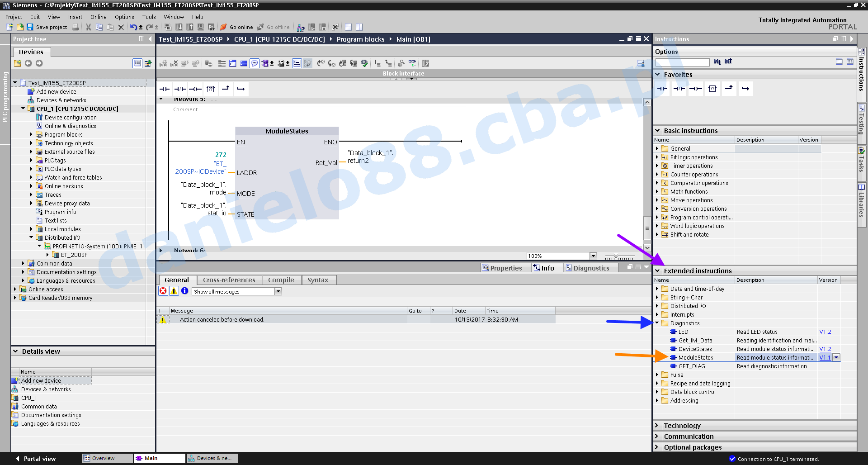
Task: Insert coil assignment in editor favorites
Action: point(195,89)
